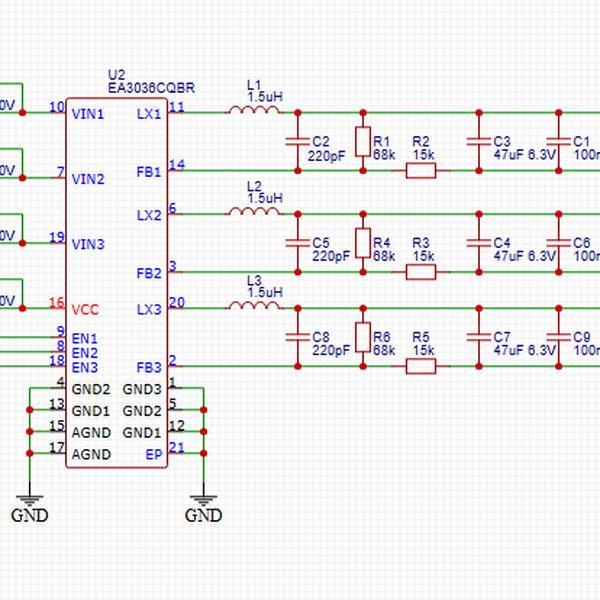Select the R2 15k resistor symbol
The width and height of the screenshot is (600, 600).
[421, 171]
